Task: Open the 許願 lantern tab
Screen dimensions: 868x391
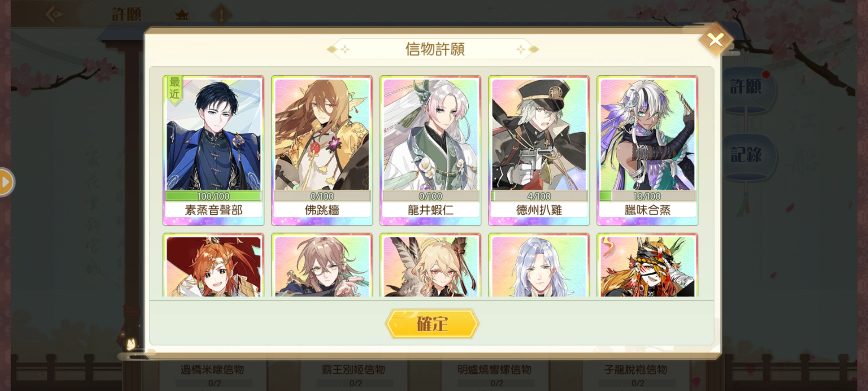Action: (746, 87)
